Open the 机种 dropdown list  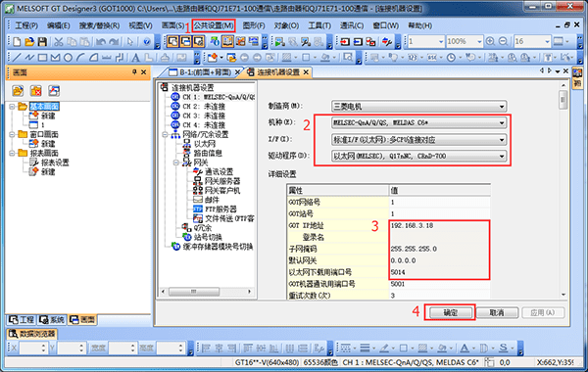tap(418, 122)
